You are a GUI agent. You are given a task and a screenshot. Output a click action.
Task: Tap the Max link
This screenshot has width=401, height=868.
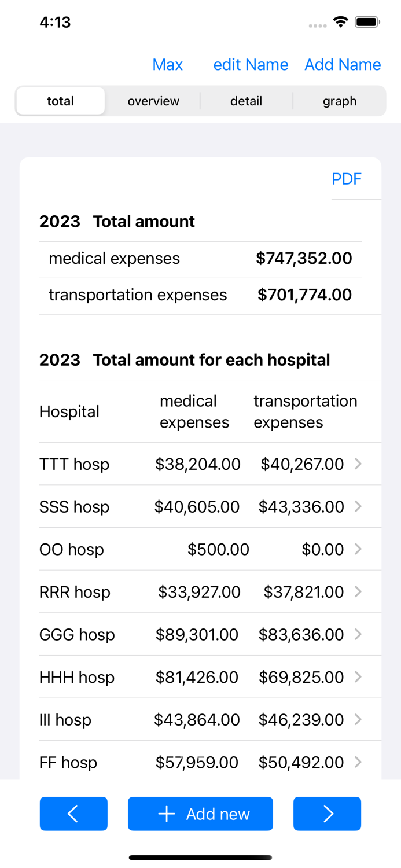[x=167, y=64]
